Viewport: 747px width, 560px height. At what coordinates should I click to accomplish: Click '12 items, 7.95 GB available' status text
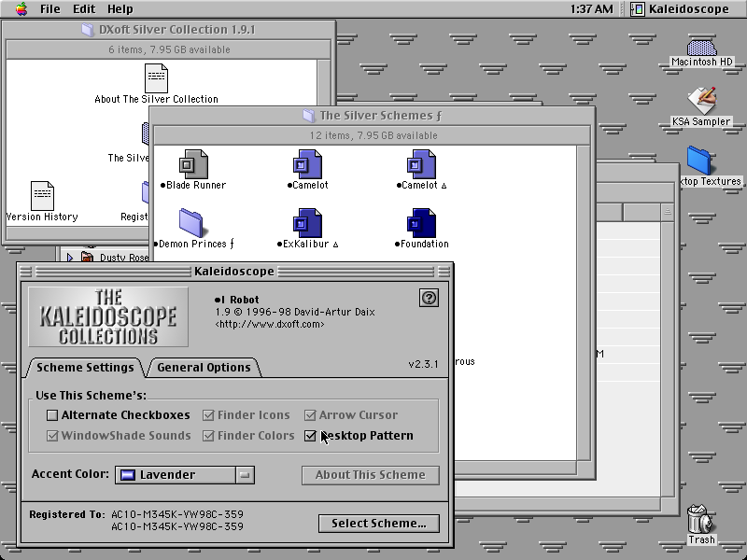[x=373, y=135]
